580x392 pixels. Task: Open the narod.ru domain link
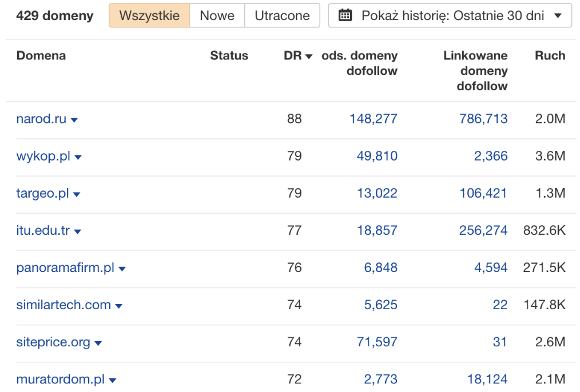coord(41,119)
